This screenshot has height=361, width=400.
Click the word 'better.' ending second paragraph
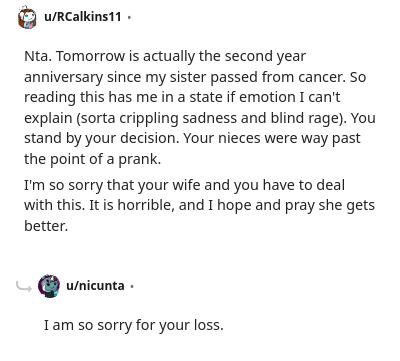pyautogui.click(x=46, y=226)
